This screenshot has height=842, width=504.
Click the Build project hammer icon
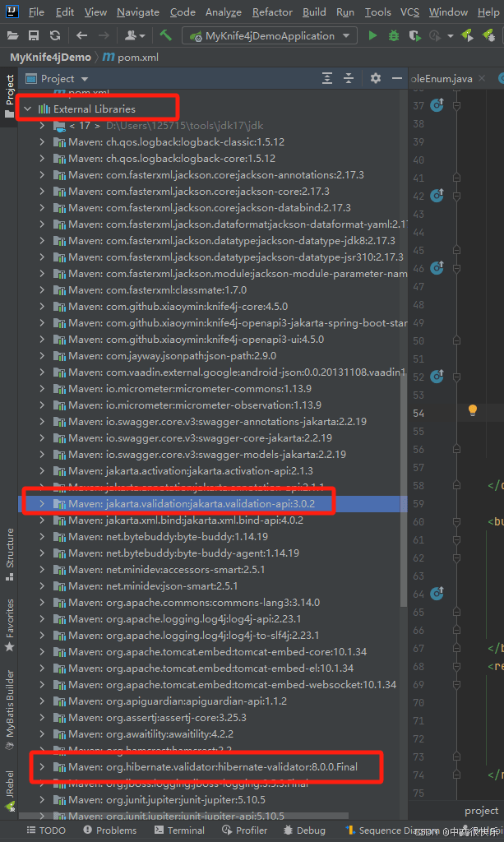point(166,36)
